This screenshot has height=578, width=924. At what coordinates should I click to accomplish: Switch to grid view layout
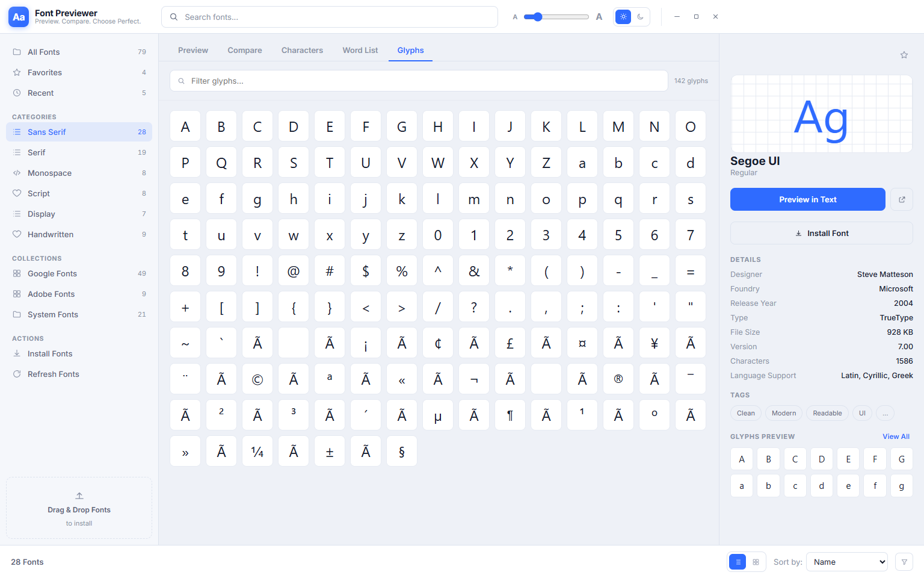pyautogui.click(x=756, y=562)
